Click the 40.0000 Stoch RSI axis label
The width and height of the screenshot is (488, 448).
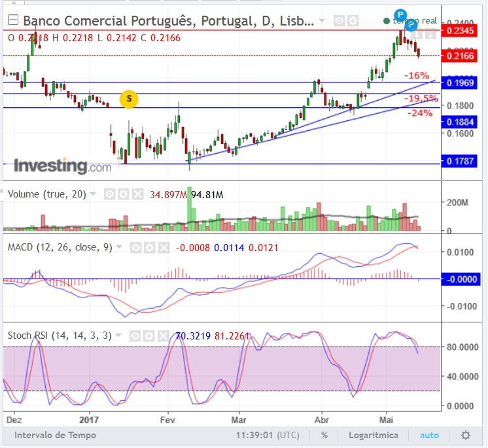coord(462,377)
